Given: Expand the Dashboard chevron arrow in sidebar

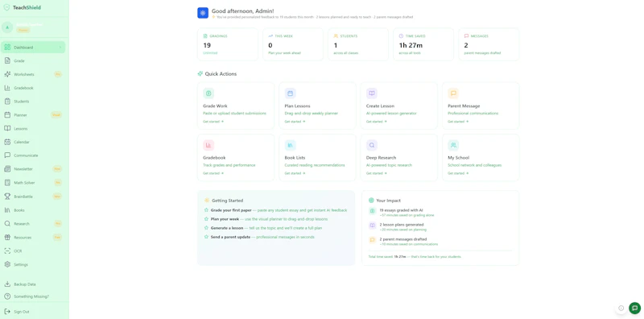Looking at the screenshot, I should coord(60,48).
